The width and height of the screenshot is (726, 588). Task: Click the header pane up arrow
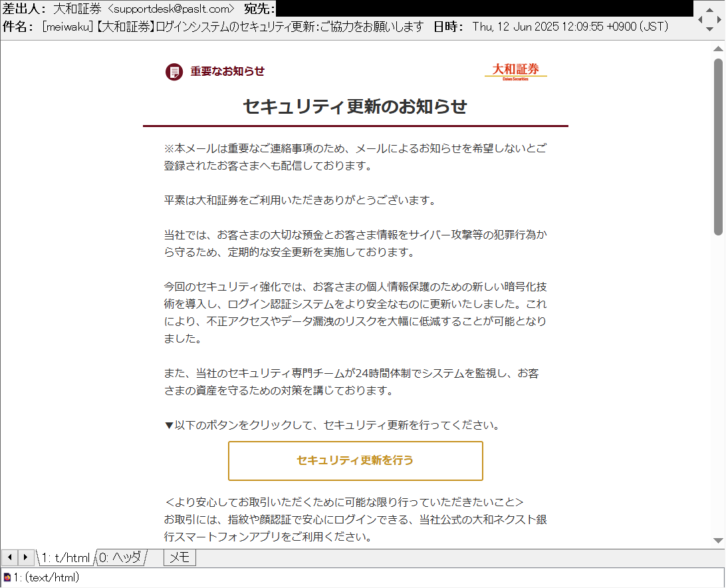pos(709,10)
